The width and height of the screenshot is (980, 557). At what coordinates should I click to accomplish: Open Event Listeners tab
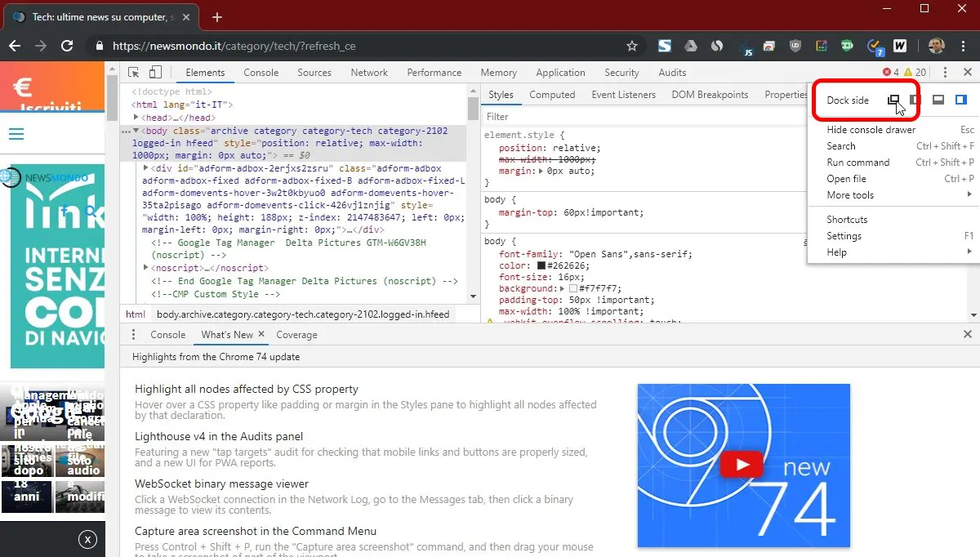[x=624, y=95]
